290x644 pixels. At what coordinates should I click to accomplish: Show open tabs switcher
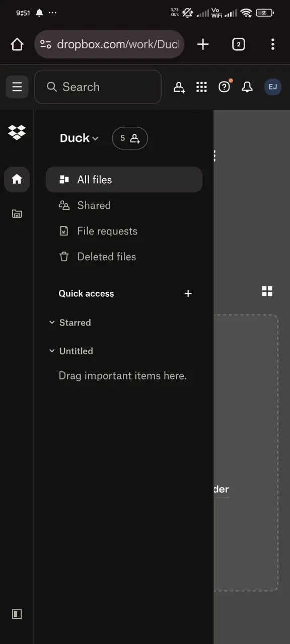coord(239,44)
